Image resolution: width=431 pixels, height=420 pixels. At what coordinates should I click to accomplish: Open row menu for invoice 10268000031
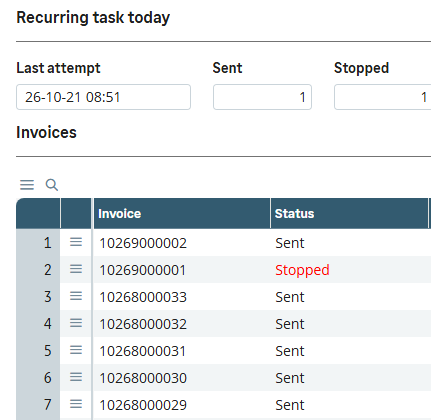(x=76, y=350)
